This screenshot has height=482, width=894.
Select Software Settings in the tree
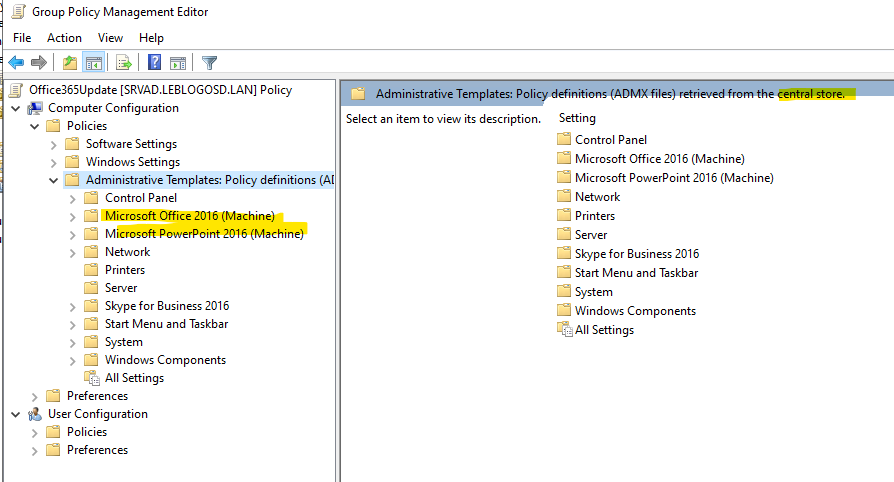(x=131, y=144)
